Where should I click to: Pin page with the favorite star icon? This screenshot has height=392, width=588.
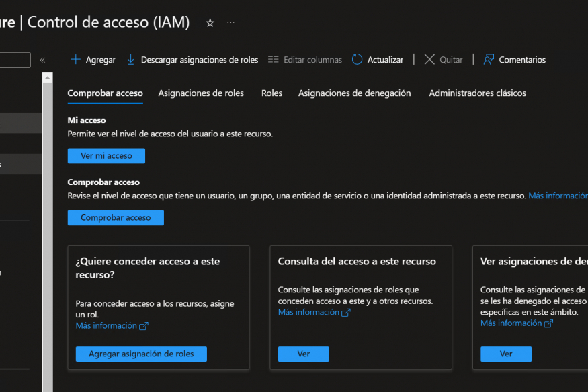point(210,23)
